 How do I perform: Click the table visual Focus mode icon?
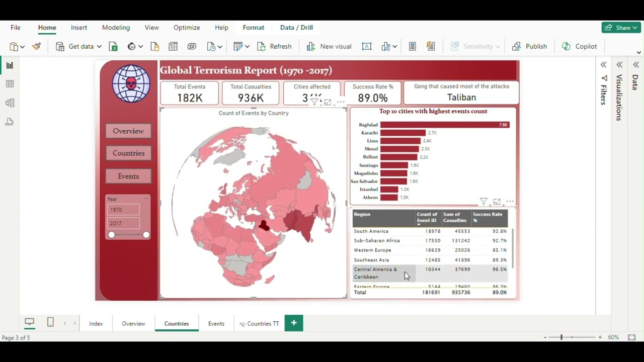click(x=497, y=202)
